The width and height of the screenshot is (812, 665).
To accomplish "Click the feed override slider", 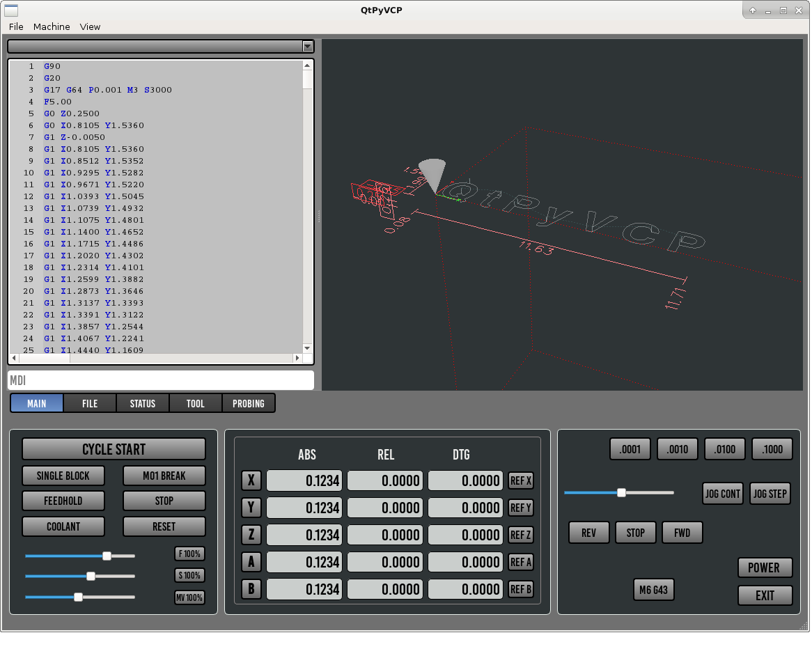I will click(80, 556).
